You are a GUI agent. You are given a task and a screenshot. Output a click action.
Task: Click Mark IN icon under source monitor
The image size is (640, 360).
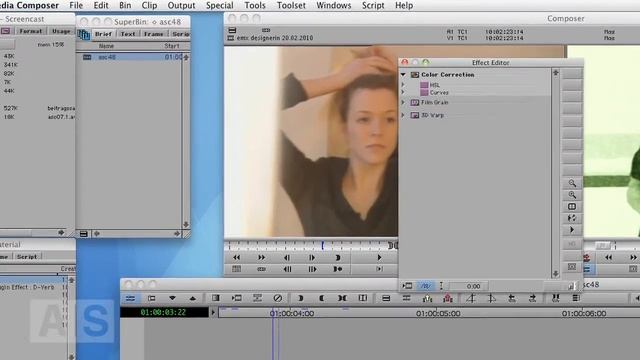tap(338, 258)
